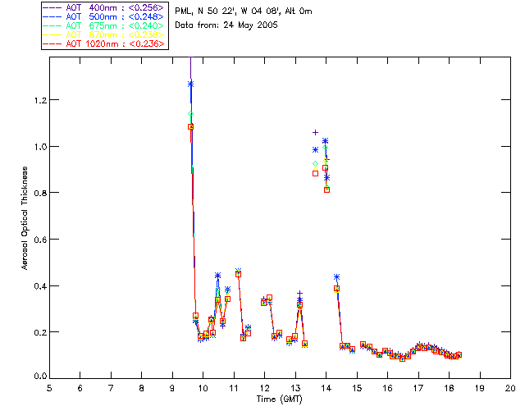The image size is (525, 420).
Task: Click the green dashed line sample in legend
Action: point(52,26)
